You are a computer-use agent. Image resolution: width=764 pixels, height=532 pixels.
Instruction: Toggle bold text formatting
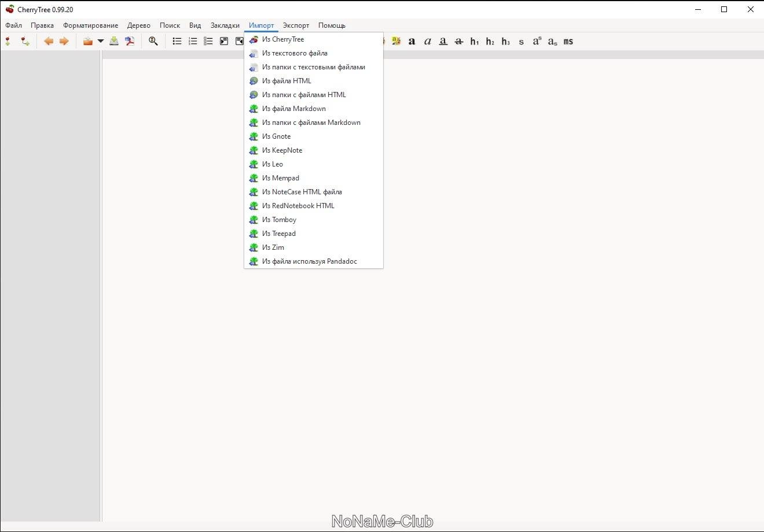click(x=412, y=41)
